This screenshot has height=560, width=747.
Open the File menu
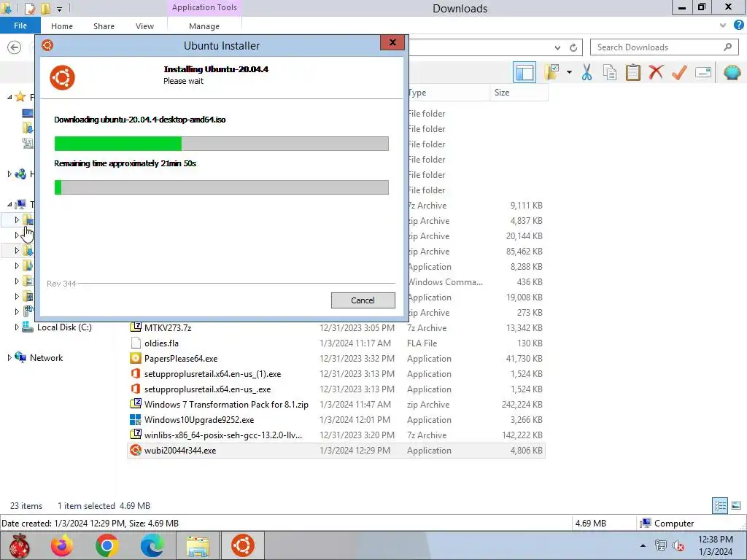click(x=20, y=26)
